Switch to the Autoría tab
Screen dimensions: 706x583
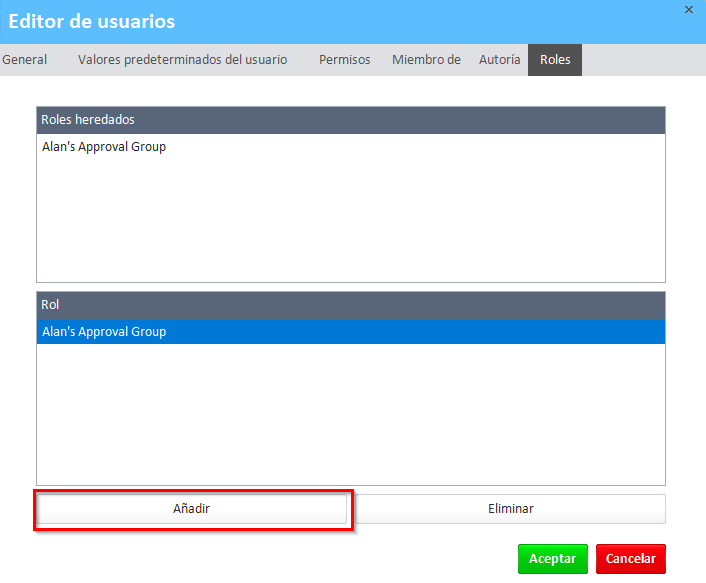click(499, 60)
